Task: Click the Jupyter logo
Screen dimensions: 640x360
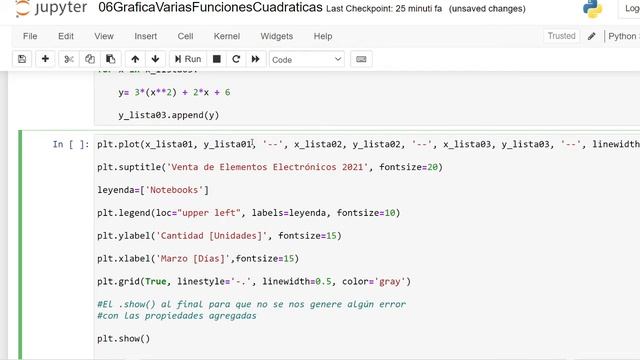Action: (x=51, y=8)
